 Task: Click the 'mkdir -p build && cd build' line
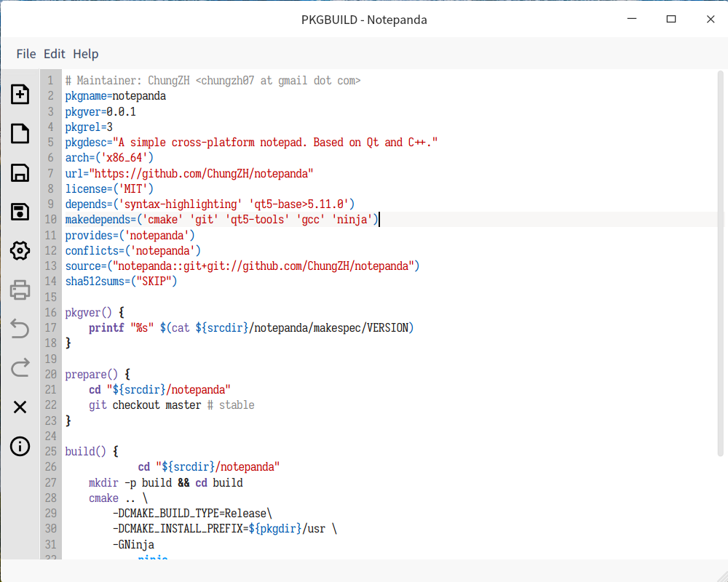tap(166, 482)
